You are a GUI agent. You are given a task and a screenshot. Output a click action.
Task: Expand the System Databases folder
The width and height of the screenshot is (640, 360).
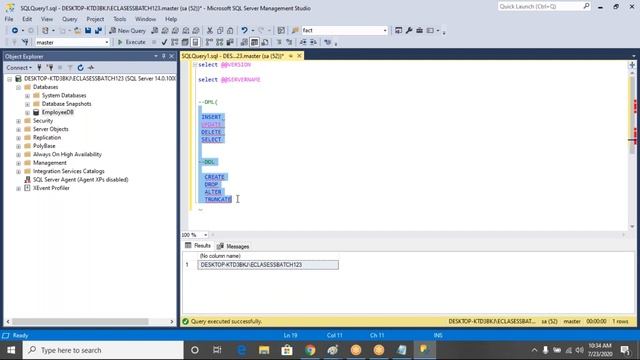point(27,96)
